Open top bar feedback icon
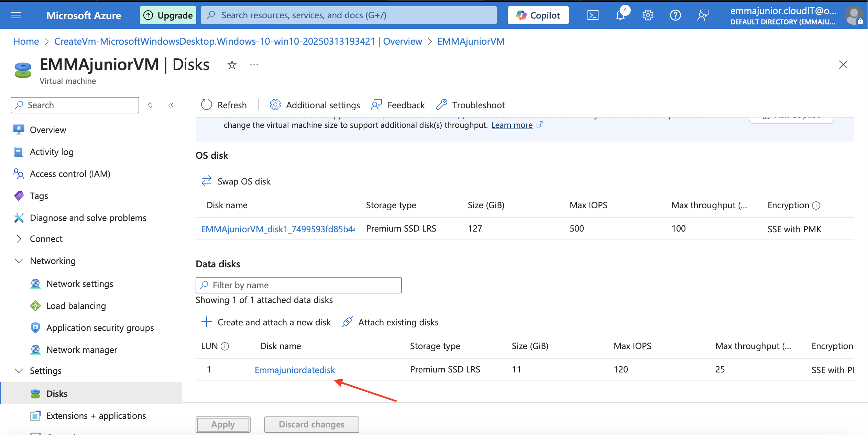The width and height of the screenshot is (868, 435). [703, 15]
